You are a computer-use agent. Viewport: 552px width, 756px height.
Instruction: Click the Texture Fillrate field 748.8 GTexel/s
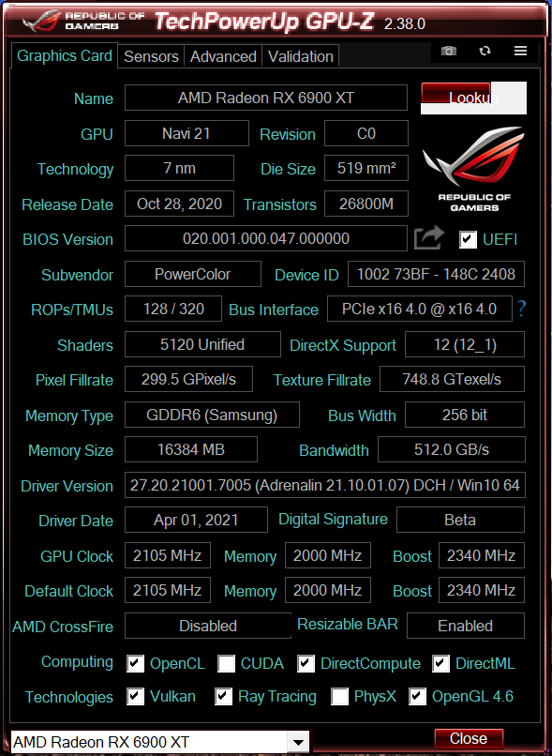click(x=452, y=380)
